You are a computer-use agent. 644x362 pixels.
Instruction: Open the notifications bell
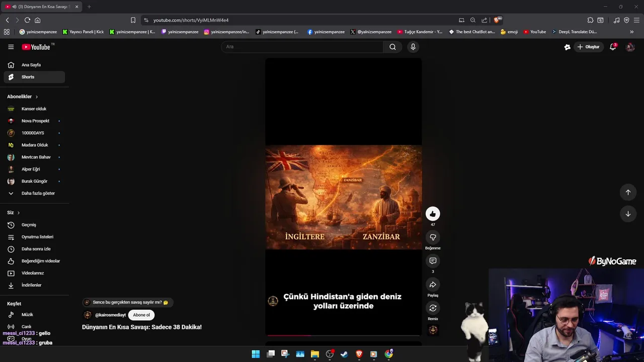pyautogui.click(x=613, y=47)
